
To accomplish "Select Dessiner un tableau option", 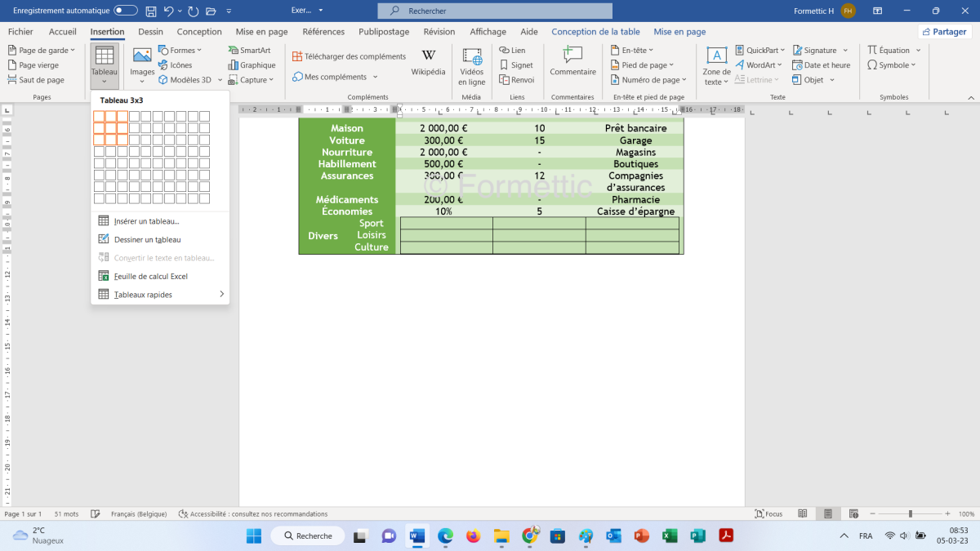I will [147, 240].
